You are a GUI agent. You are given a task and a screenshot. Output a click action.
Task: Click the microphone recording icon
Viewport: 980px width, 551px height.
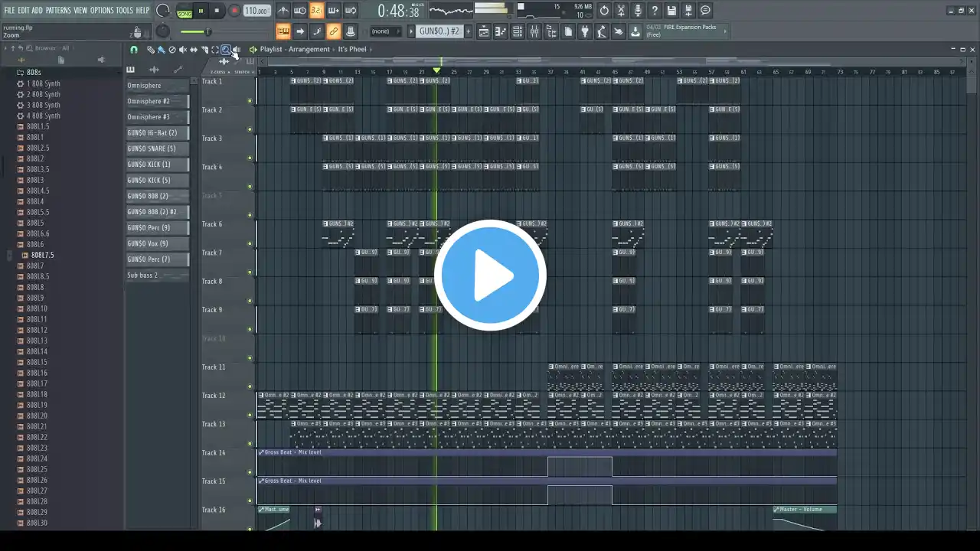pos(638,11)
